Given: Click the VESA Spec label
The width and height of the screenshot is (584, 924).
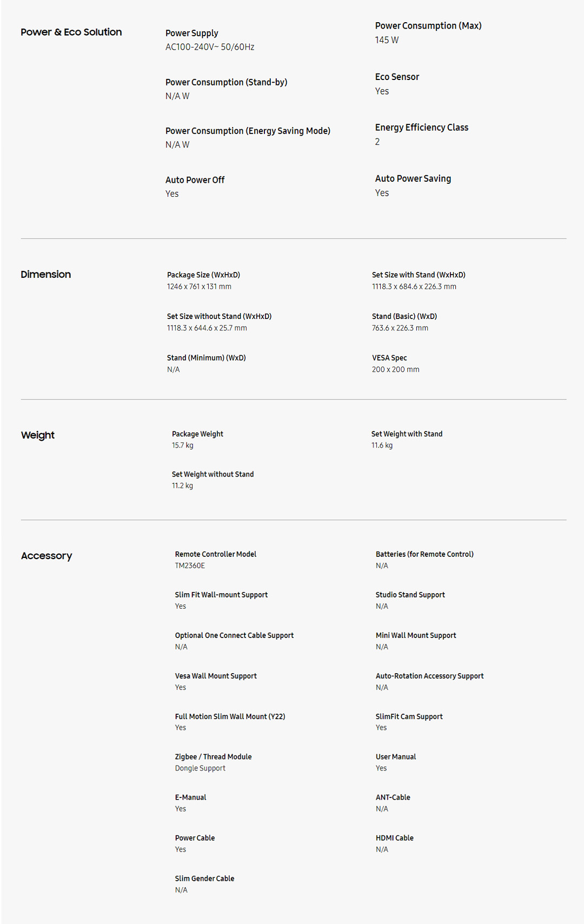Looking at the screenshot, I should [x=389, y=358].
